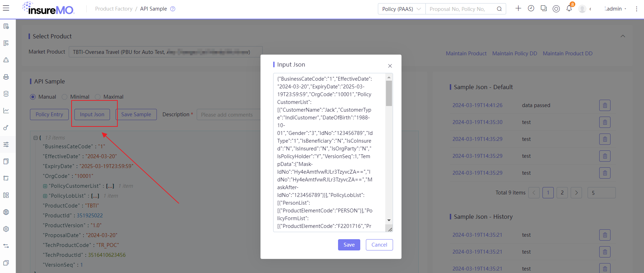Open the Policy (PAAS) dropdown
This screenshot has width=644, height=273.
tap(401, 9)
